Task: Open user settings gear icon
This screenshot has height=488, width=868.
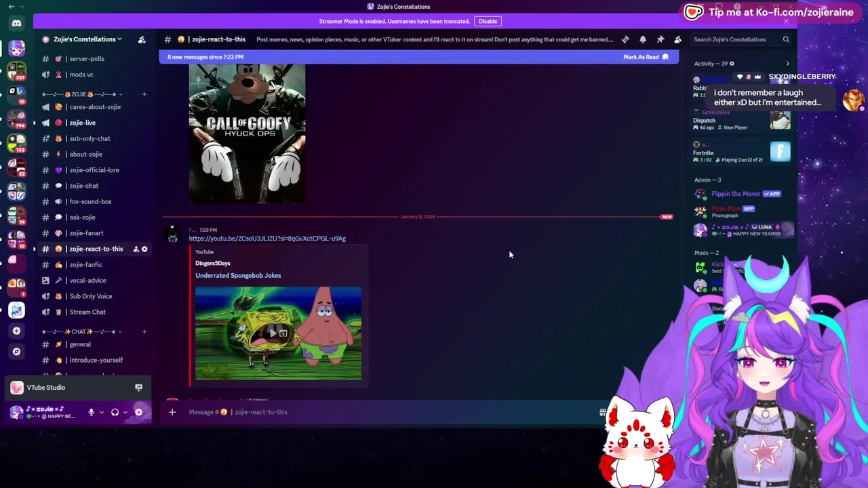Action: (138, 412)
